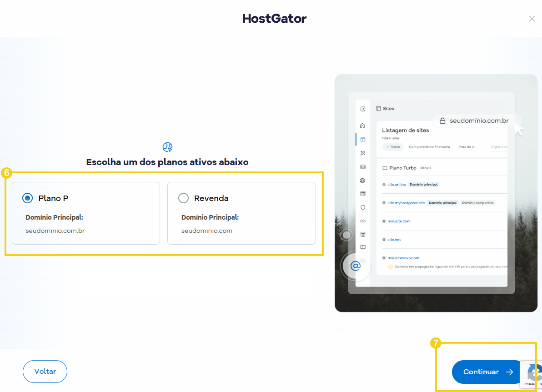Screen dimensions: 542x392
Task: Click the collapse arrow icon atop preview sidebar
Action: pos(362,109)
